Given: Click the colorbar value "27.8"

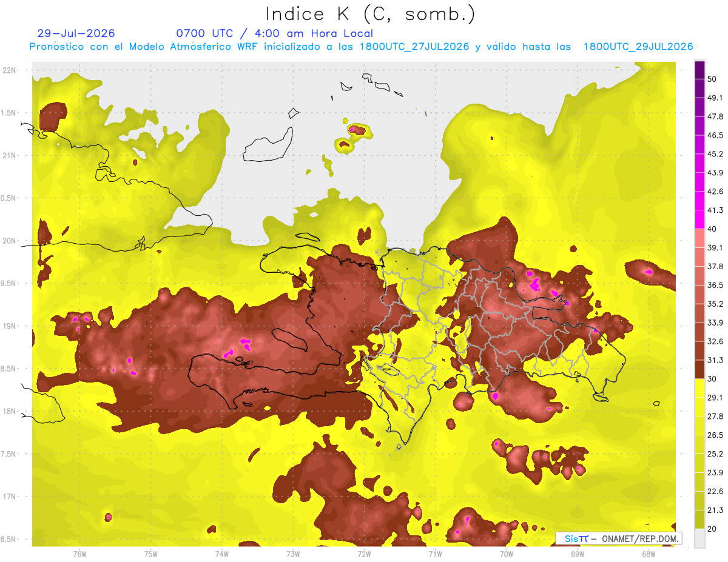Looking at the screenshot, I should (x=715, y=416).
